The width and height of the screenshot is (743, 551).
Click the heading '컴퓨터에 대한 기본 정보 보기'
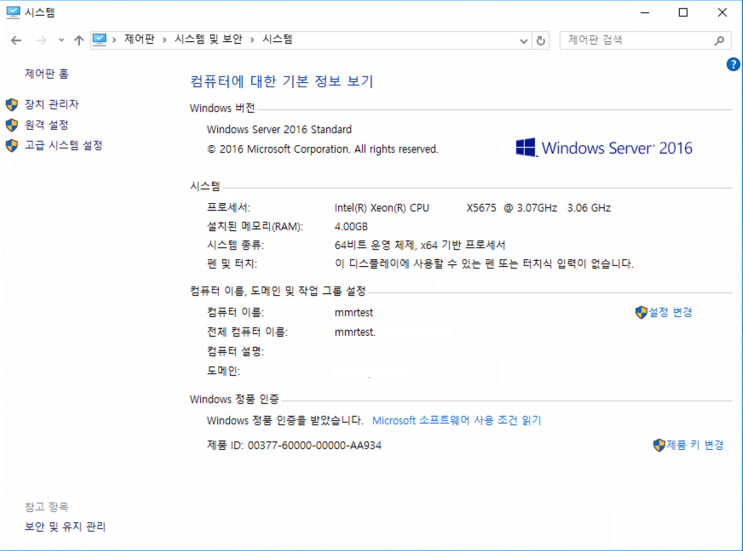[281, 81]
